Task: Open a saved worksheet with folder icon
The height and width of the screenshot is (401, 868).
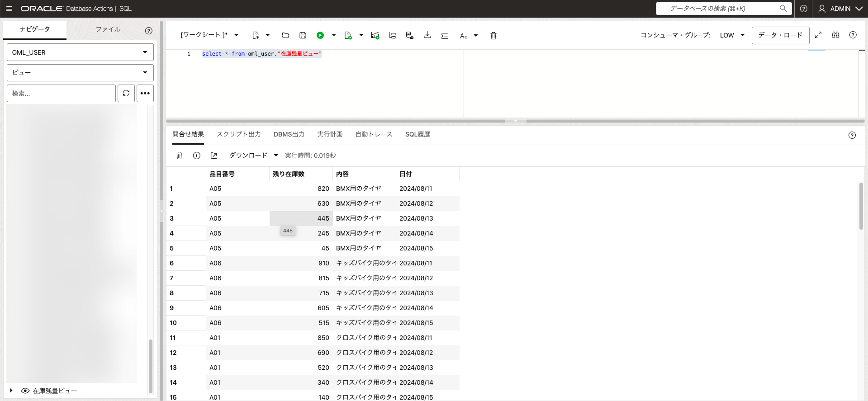Action: (x=285, y=35)
